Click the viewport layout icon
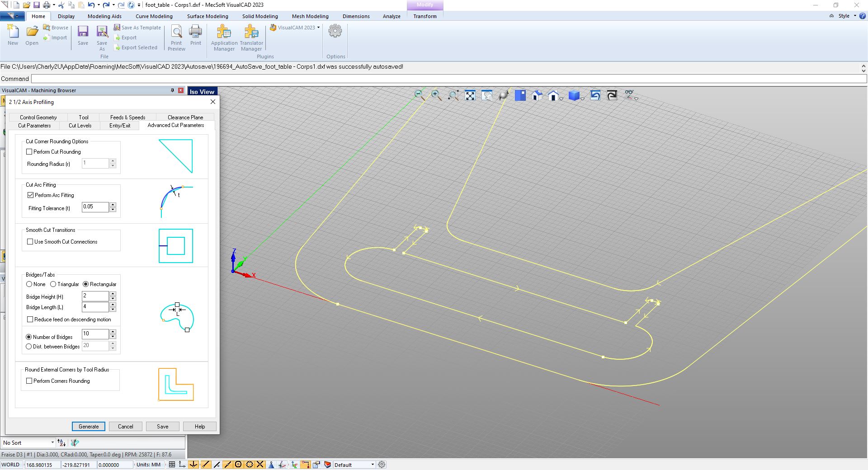868x470 pixels. (520, 95)
